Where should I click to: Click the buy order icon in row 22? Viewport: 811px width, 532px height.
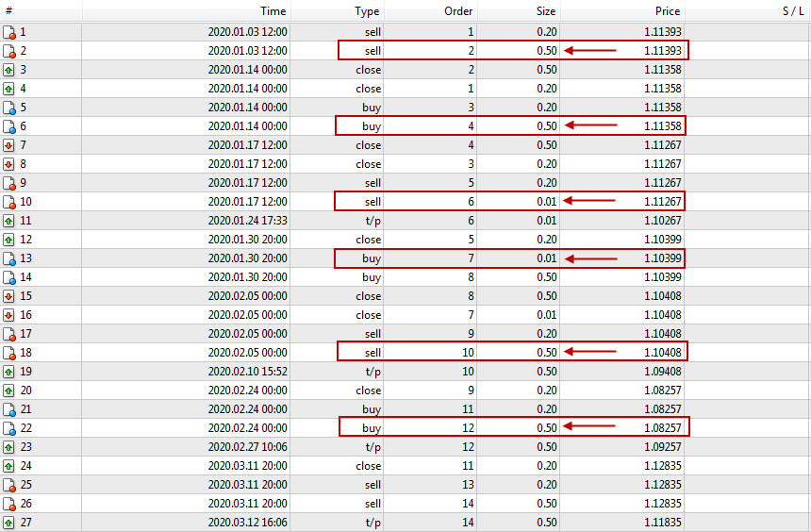9,428
